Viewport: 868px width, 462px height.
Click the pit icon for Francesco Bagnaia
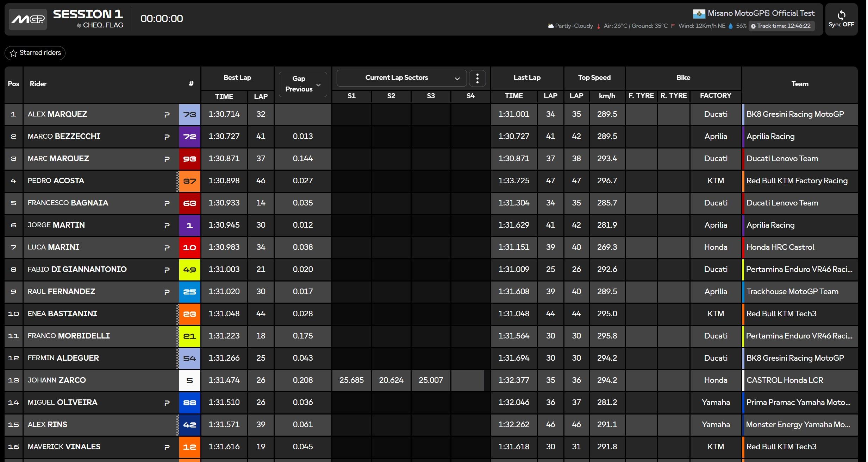[167, 203]
